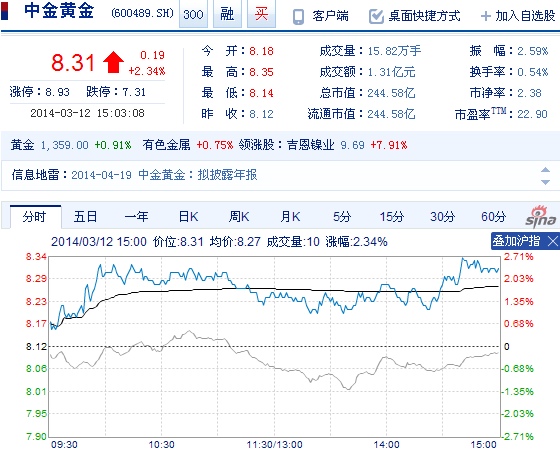Open the 客户端 phone client icon

click(x=298, y=16)
